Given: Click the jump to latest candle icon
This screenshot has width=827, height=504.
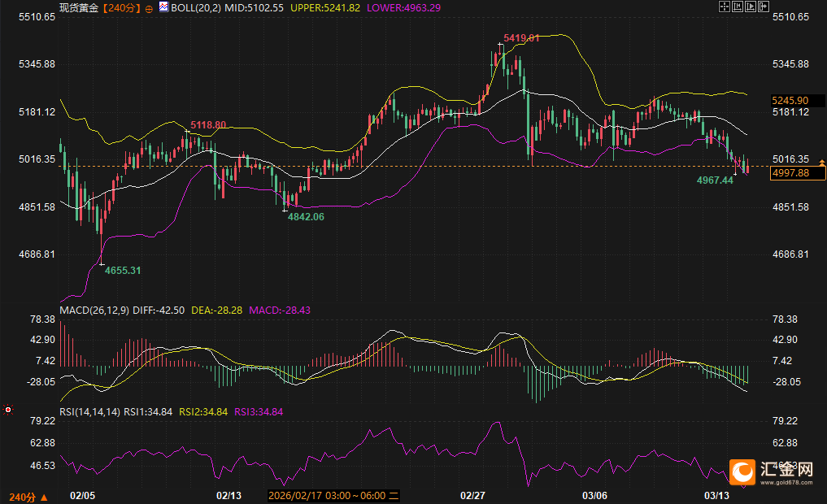Looking at the screenshot, I should 764,7.
